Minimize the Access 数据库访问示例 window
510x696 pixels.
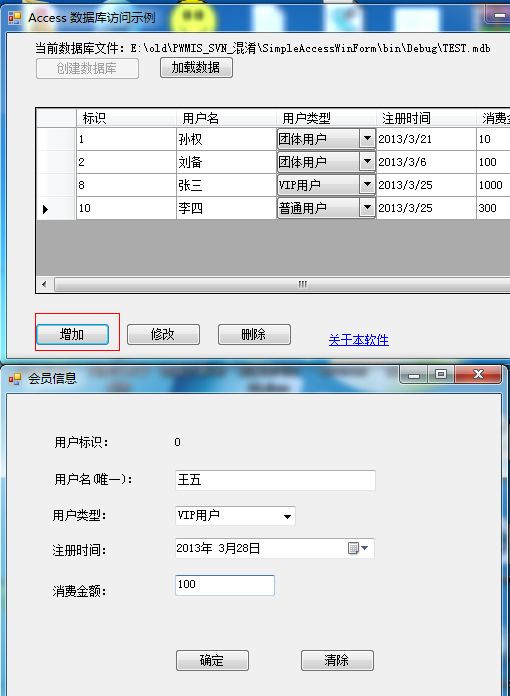[499, 15]
